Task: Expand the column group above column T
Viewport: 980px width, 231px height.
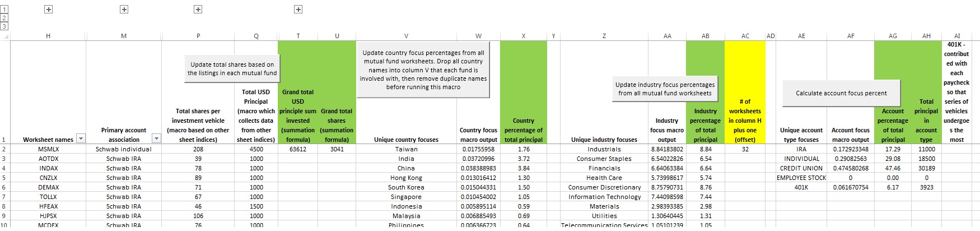Action: pyautogui.click(x=298, y=10)
